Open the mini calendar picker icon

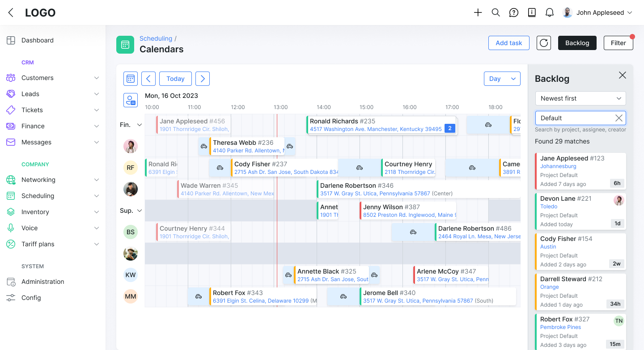pyautogui.click(x=131, y=78)
